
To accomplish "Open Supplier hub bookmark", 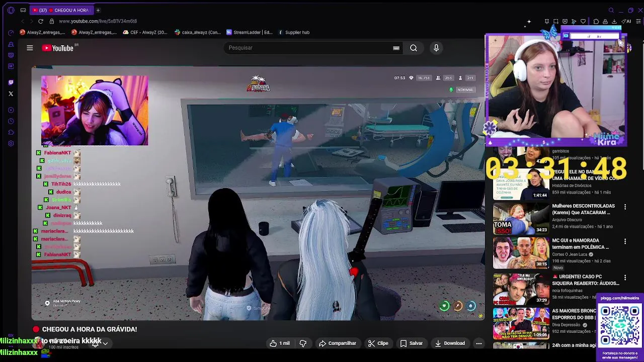I will pyautogui.click(x=294, y=32).
